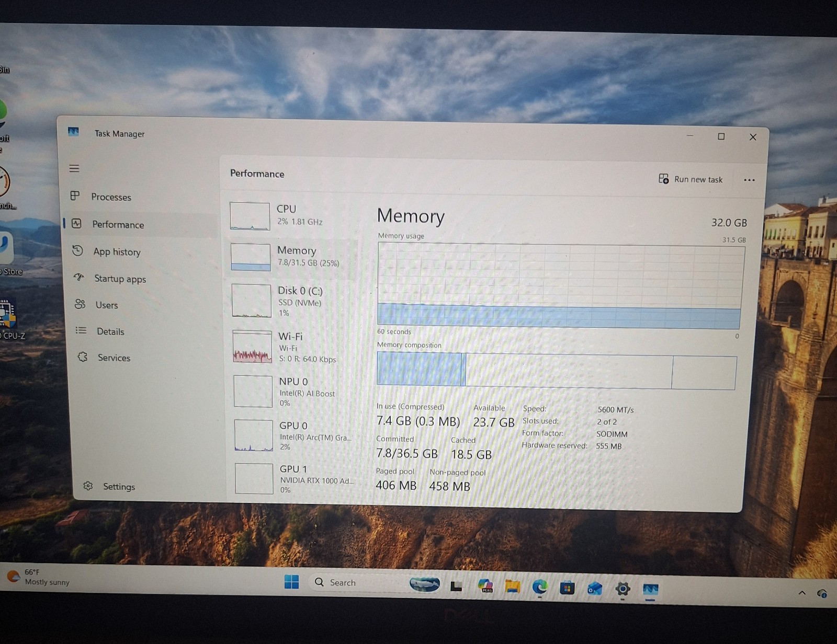The width and height of the screenshot is (837, 644).
Task: Click the Memory composition bar
Action: point(556,371)
